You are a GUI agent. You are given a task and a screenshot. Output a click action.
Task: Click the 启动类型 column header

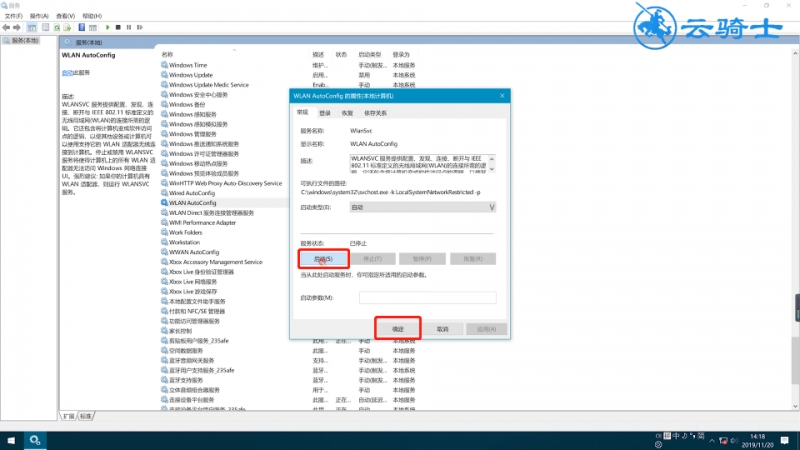point(369,54)
